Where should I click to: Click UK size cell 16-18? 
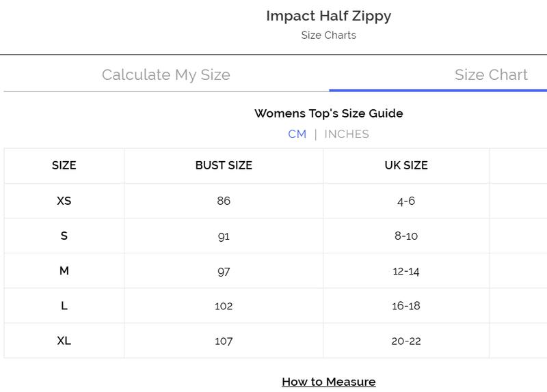pos(405,305)
